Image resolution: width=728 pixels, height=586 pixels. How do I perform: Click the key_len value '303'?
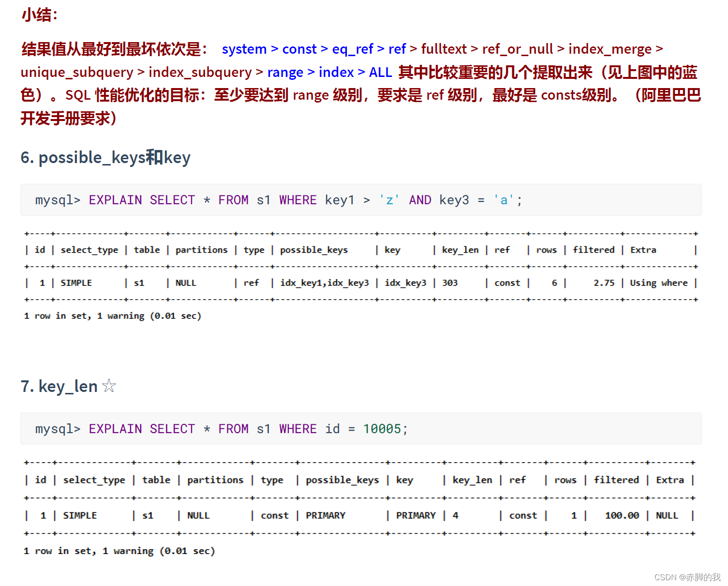(450, 283)
